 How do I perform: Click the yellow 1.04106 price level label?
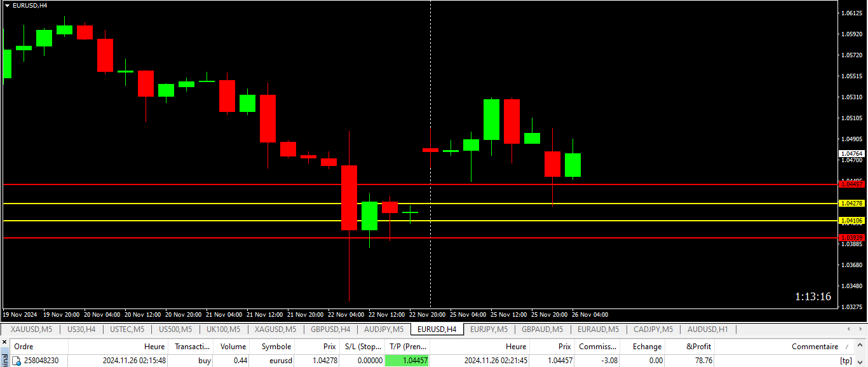point(851,221)
